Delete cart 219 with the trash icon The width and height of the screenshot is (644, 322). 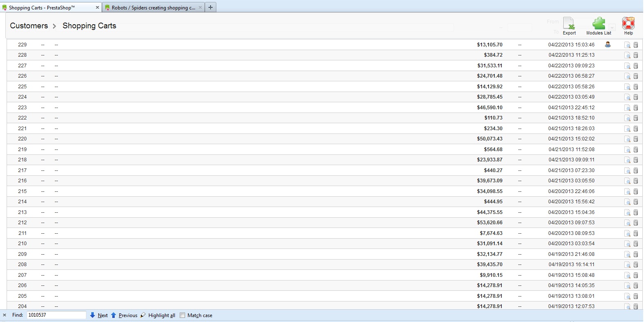pos(636,149)
